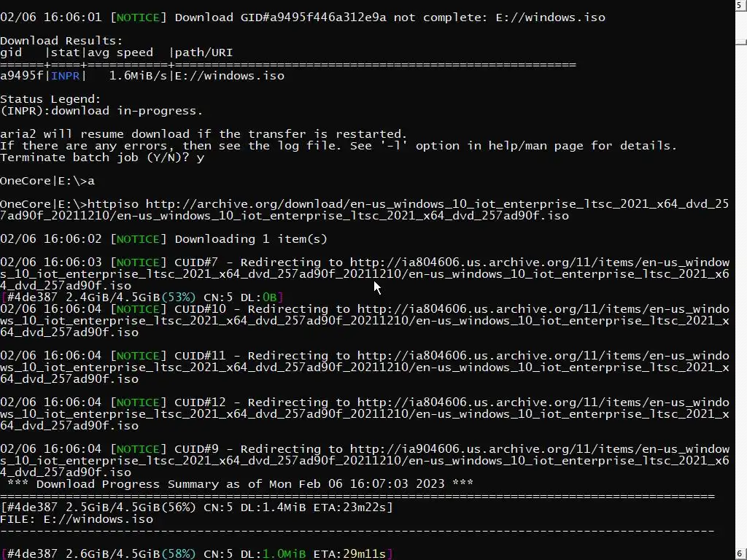Click the 'aria2 will resume download' message
Image resolution: width=747 pixels, height=560 pixels.
pyautogui.click(x=204, y=134)
